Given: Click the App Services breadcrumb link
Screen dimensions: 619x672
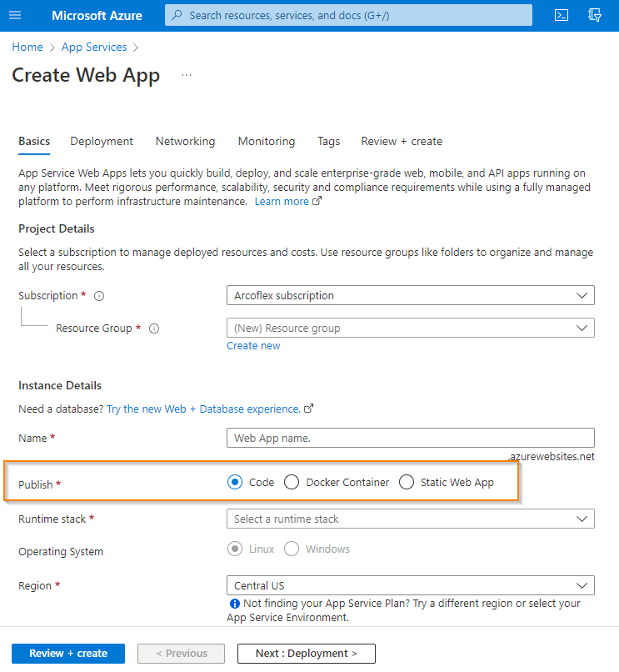Looking at the screenshot, I should 94,48.
